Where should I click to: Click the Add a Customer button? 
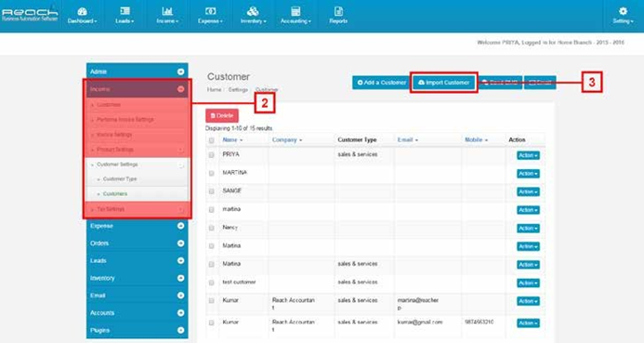click(382, 83)
